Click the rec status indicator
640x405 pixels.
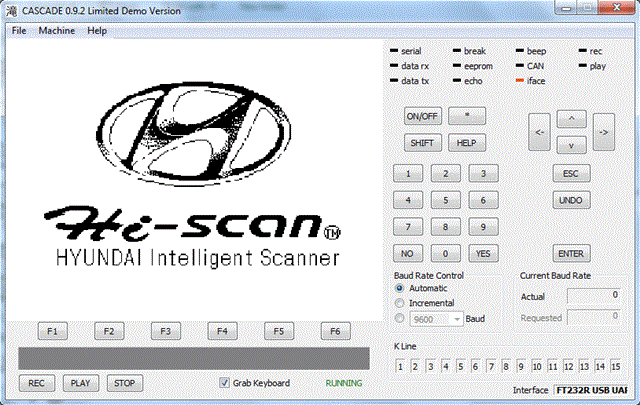click(582, 51)
